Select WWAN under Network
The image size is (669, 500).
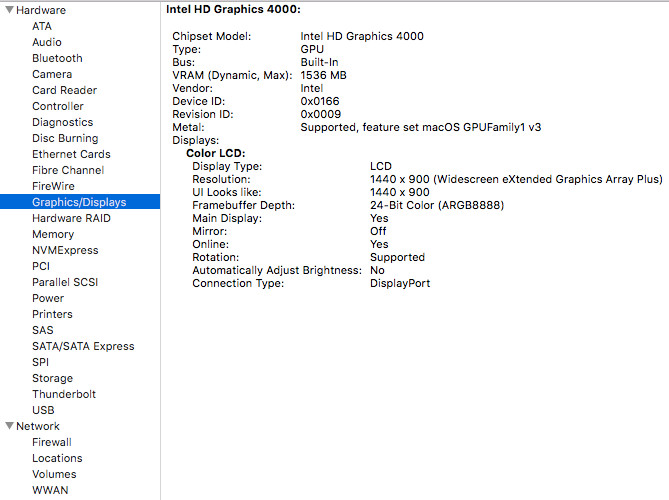point(50,490)
